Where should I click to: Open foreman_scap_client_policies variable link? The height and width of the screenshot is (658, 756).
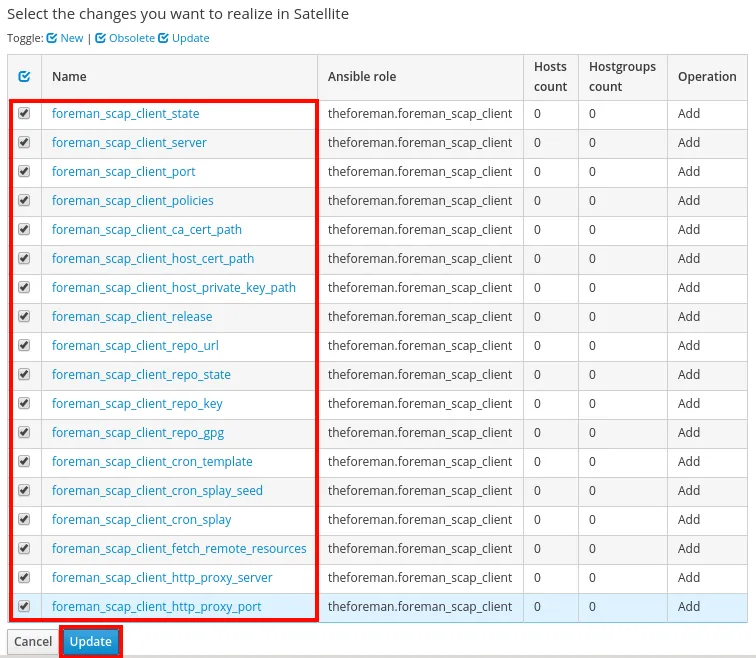point(132,201)
